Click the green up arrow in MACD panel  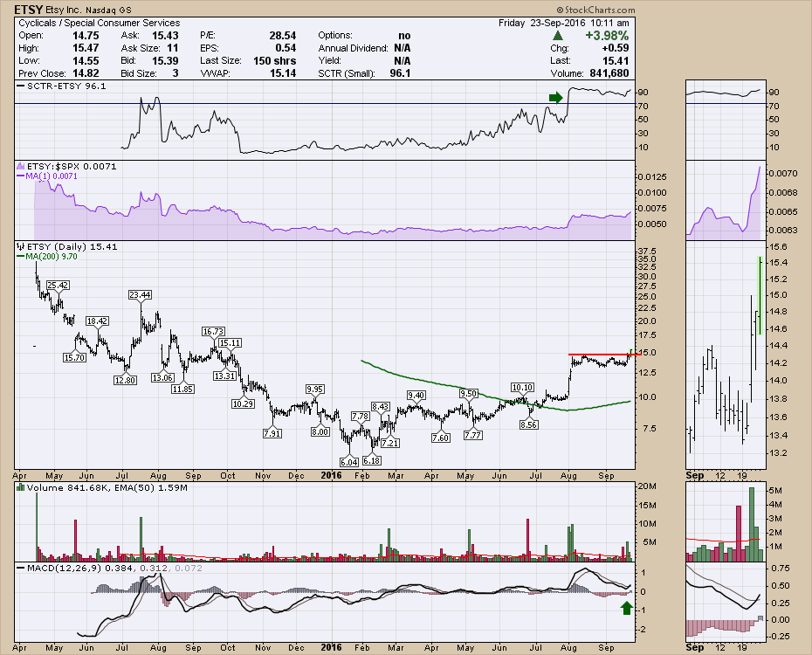click(625, 606)
